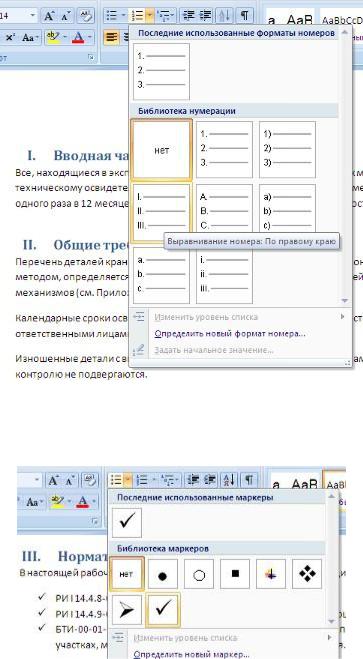This screenshot has width=363, height=659.
Task: Click Increase Indent in the bullet-menu ribbon
Action: pyautogui.click(x=209, y=480)
